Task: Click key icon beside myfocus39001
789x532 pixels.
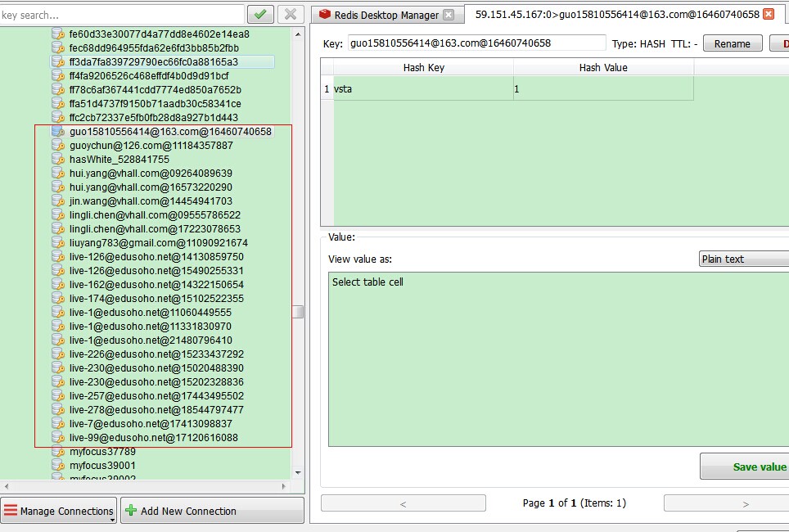Action: 58,466
